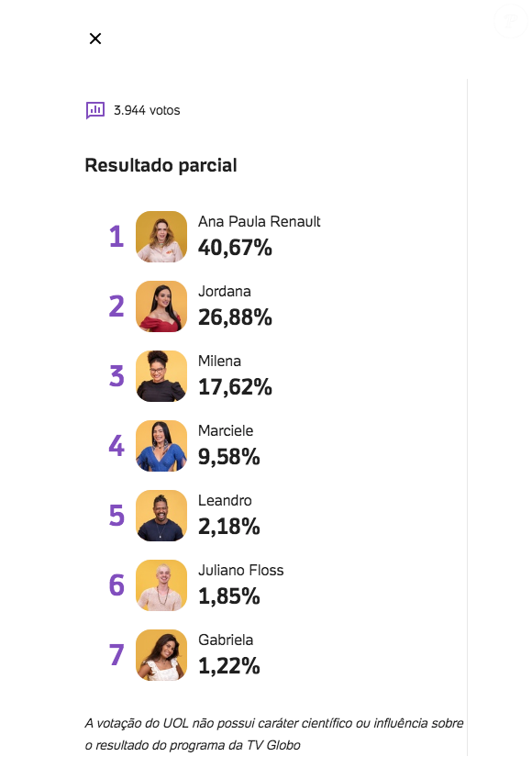
Task: Click the ranking number 2 beside Jordana
Action: click(116, 306)
